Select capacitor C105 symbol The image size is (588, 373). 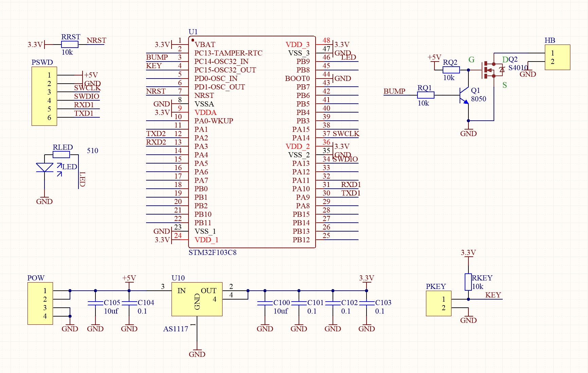point(95,303)
